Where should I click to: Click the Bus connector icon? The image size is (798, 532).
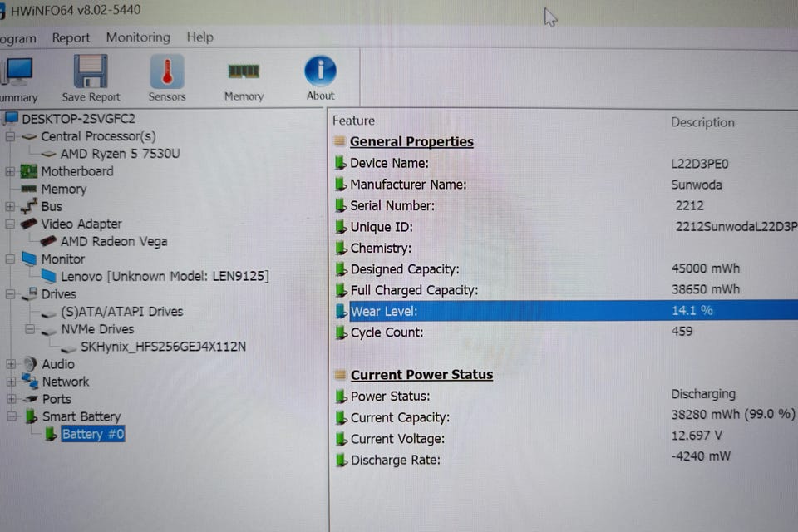coord(28,206)
